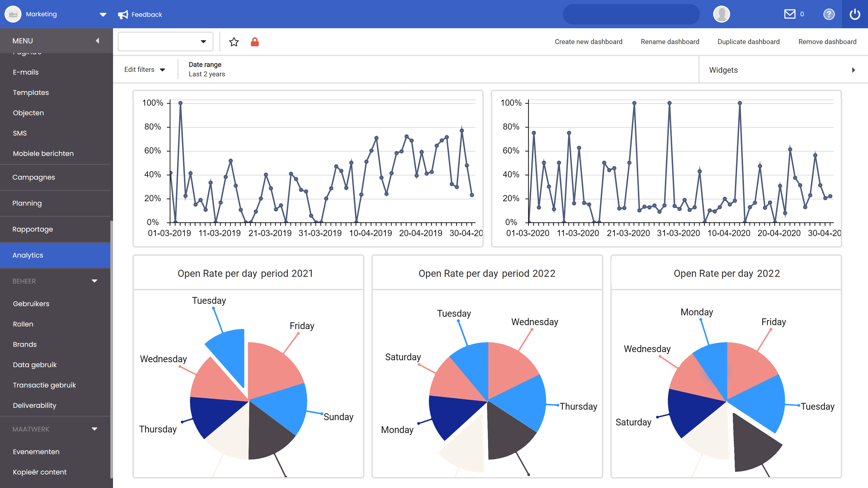Expand the Widgets panel
Image resolution: width=868 pixels, height=488 pixels.
click(854, 70)
